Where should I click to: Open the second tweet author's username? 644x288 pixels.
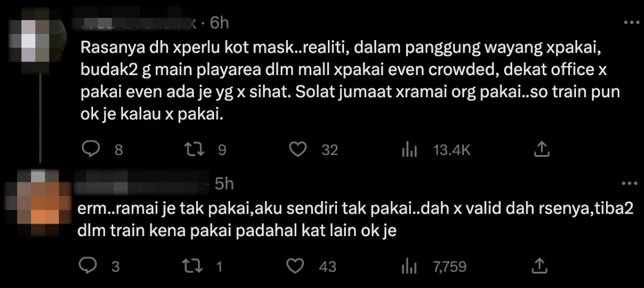[141, 184]
